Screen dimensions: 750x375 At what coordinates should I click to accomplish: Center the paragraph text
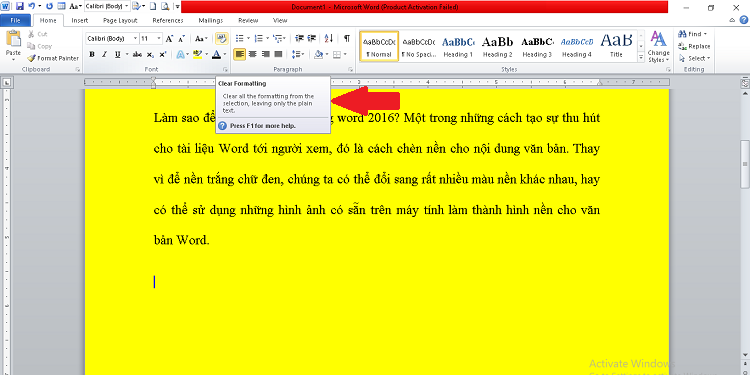pos(253,55)
